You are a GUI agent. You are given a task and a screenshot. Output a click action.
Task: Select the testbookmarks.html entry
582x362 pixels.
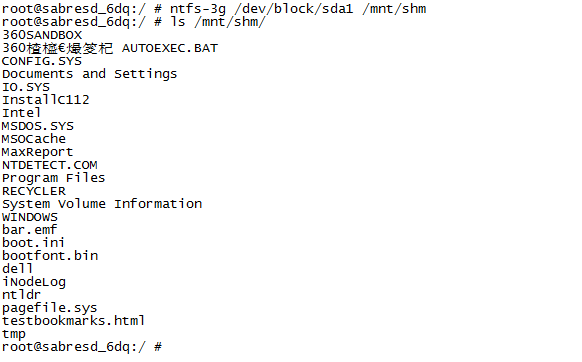click(73, 321)
